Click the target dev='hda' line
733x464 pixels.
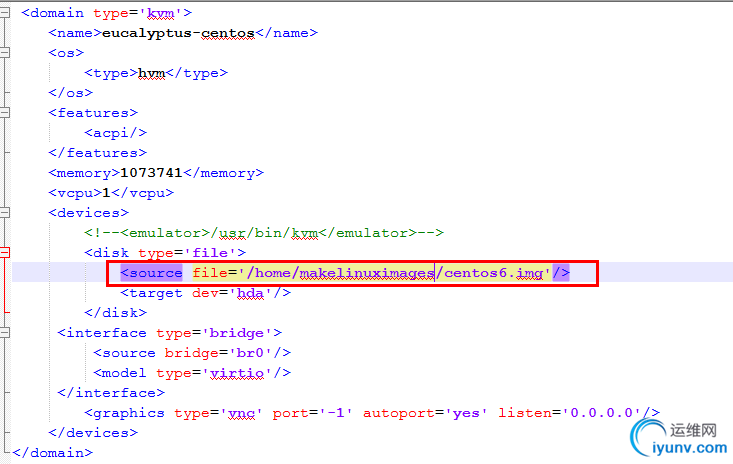[x=205, y=293]
